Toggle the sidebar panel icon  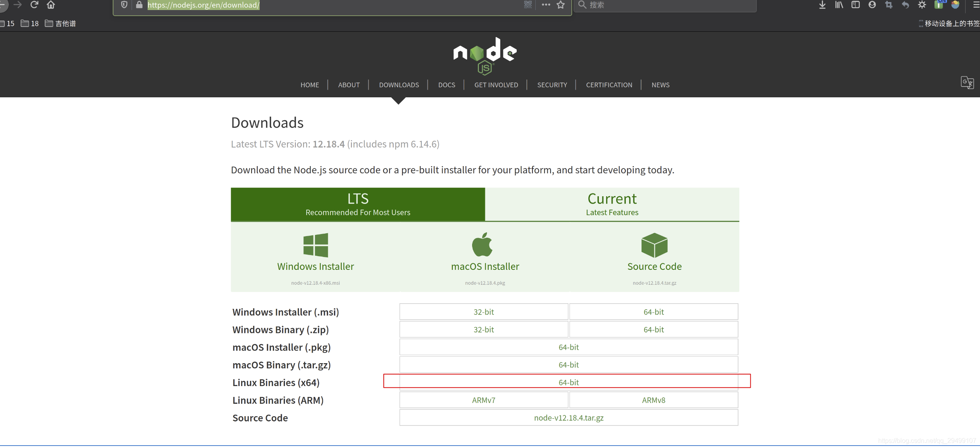(855, 5)
